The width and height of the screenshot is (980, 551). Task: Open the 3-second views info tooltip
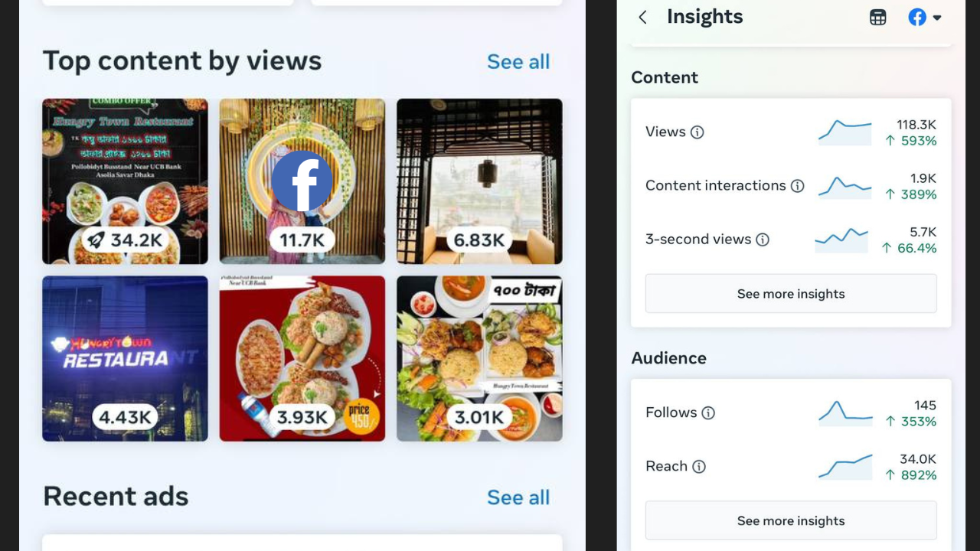tap(763, 240)
